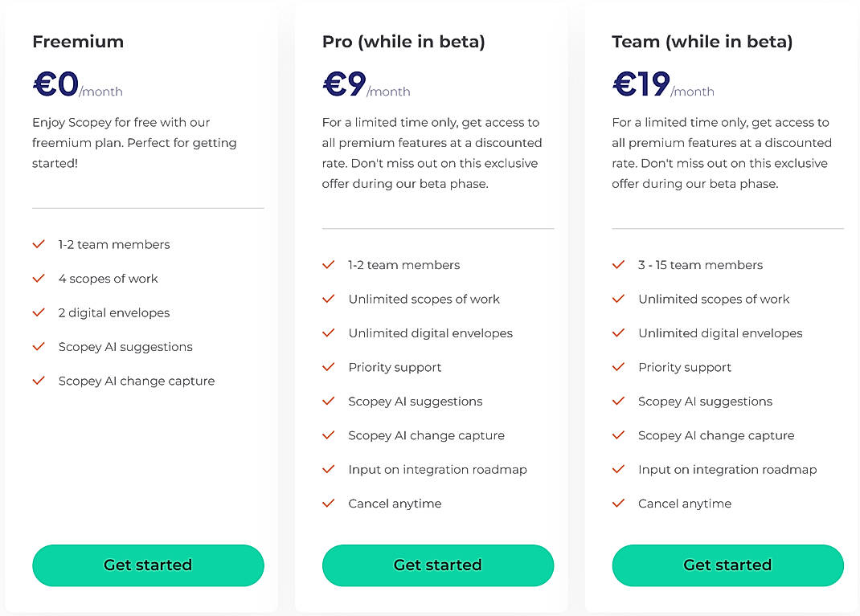The width and height of the screenshot is (860, 616).
Task: Click Get started on the Pro plan
Action: coord(438,565)
